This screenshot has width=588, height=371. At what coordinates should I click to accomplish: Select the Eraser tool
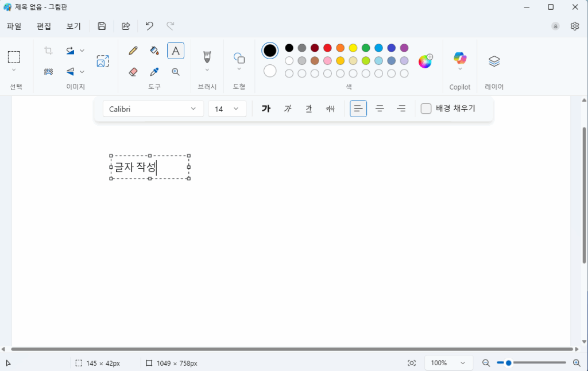point(133,72)
